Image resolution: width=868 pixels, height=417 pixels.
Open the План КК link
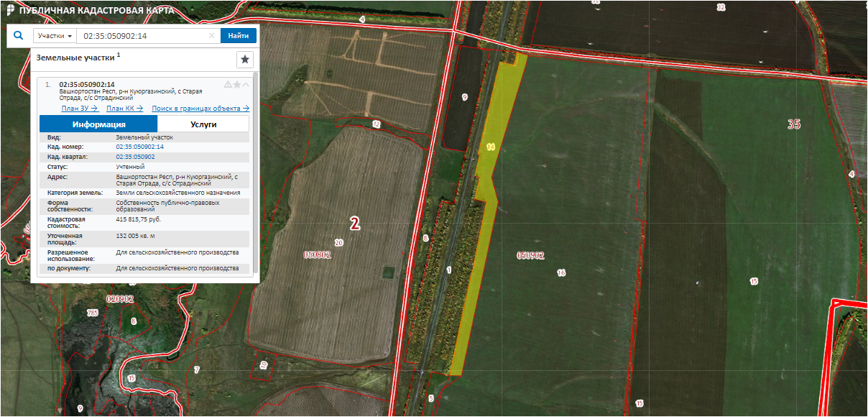tap(124, 109)
